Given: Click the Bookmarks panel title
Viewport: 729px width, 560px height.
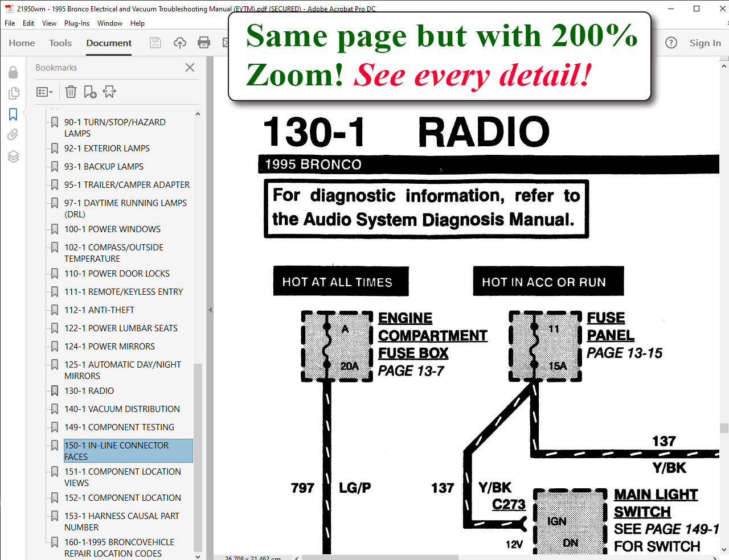Looking at the screenshot, I should tap(56, 67).
